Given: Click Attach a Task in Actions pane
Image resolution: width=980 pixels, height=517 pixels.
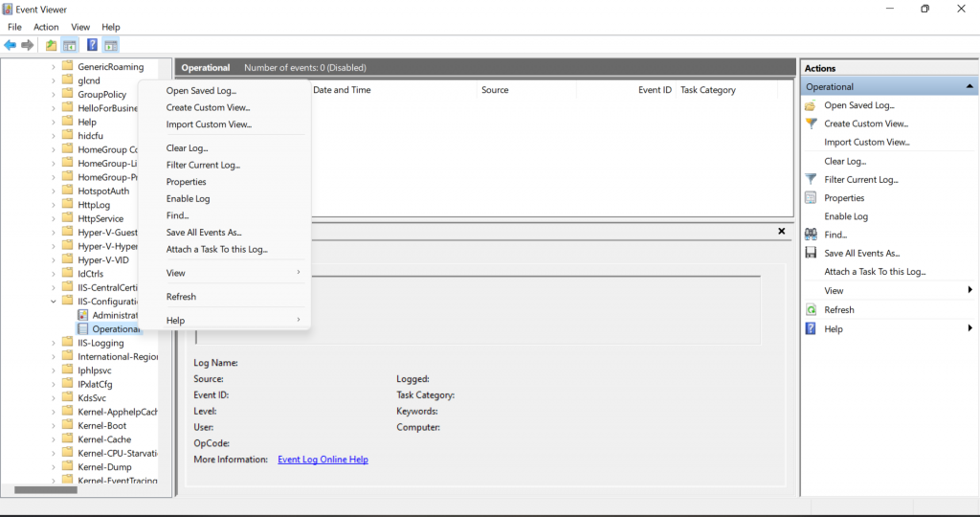Looking at the screenshot, I should pos(875,272).
